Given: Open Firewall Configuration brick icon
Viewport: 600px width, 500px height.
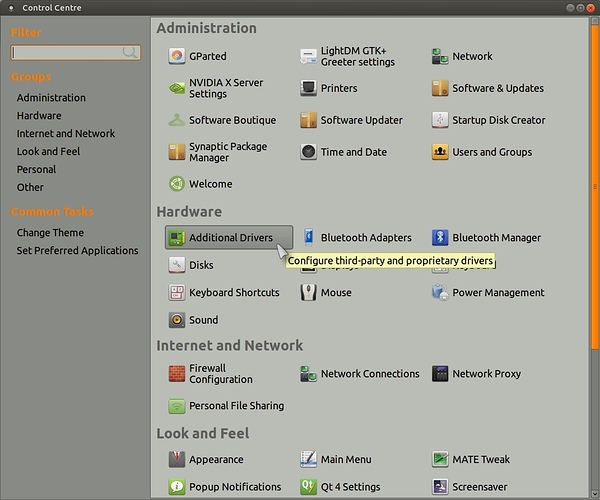Looking at the screenshot, I should [177, 374].
